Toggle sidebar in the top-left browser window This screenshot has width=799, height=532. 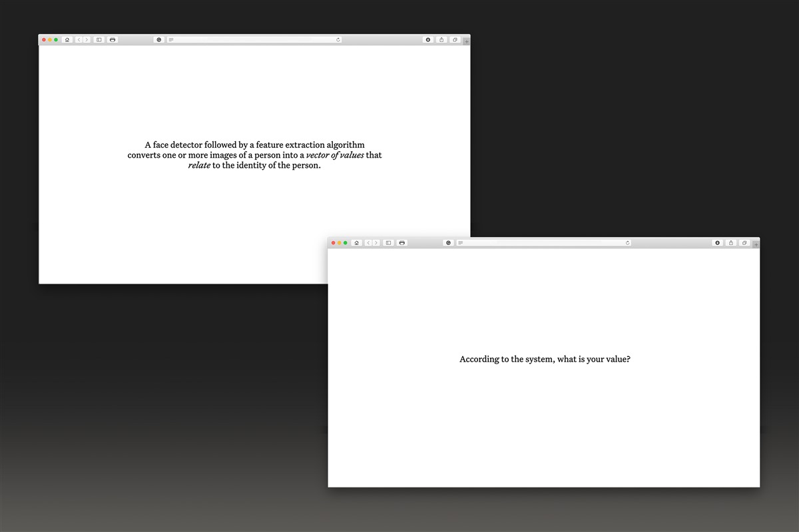point(99,40)
